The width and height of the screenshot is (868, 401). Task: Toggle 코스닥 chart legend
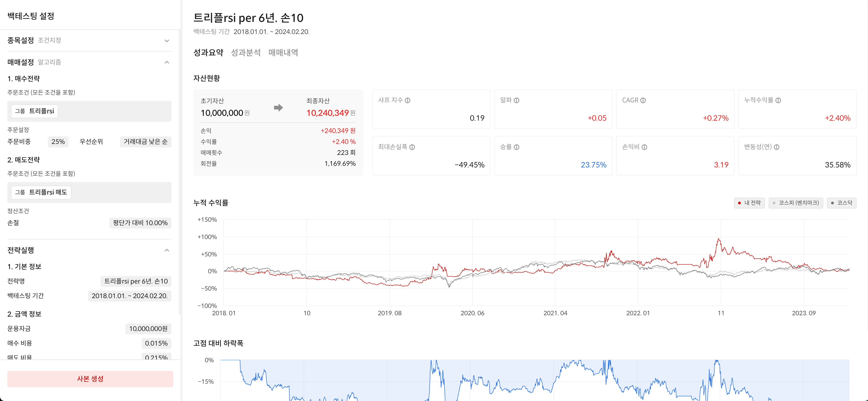pyautogui.click(x=841, y=203)
